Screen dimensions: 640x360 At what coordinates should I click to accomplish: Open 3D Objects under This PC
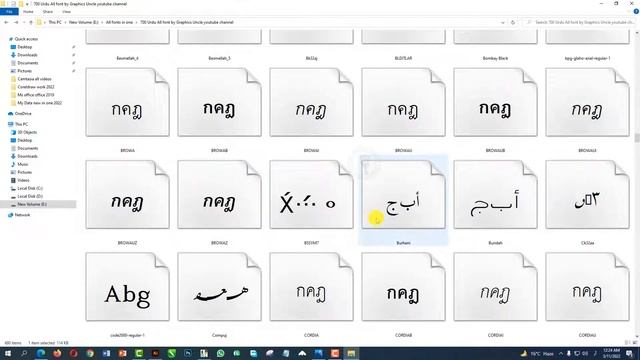click(x=27, y=132)
